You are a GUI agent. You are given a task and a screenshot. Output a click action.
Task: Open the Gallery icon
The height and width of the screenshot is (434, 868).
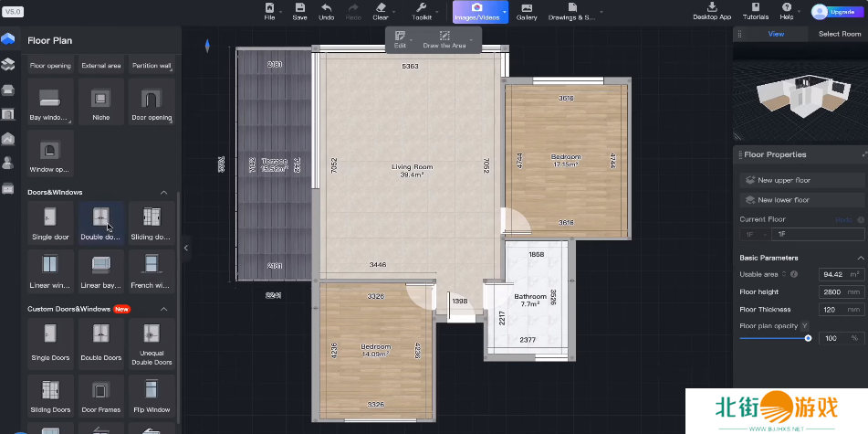pyautogui.click(x=527, y=7)
